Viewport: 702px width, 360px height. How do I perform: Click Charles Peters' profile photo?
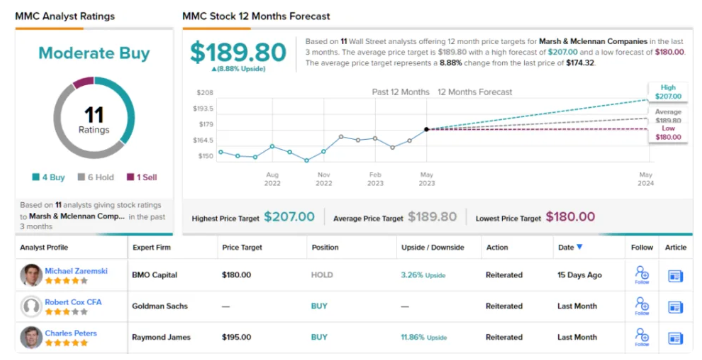31,338
